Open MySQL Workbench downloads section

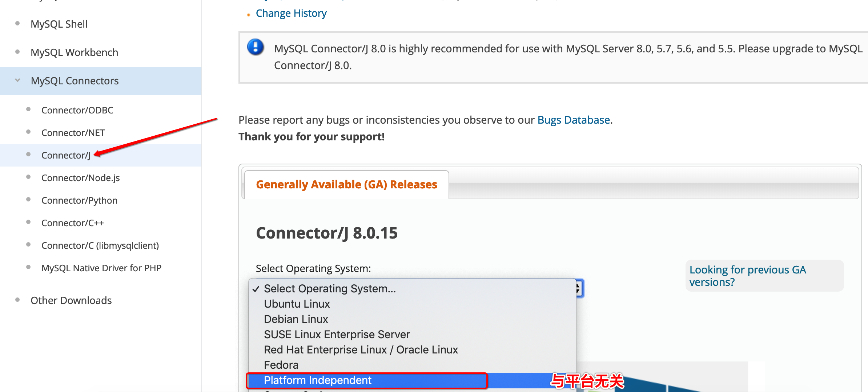(x=74, y=52)
